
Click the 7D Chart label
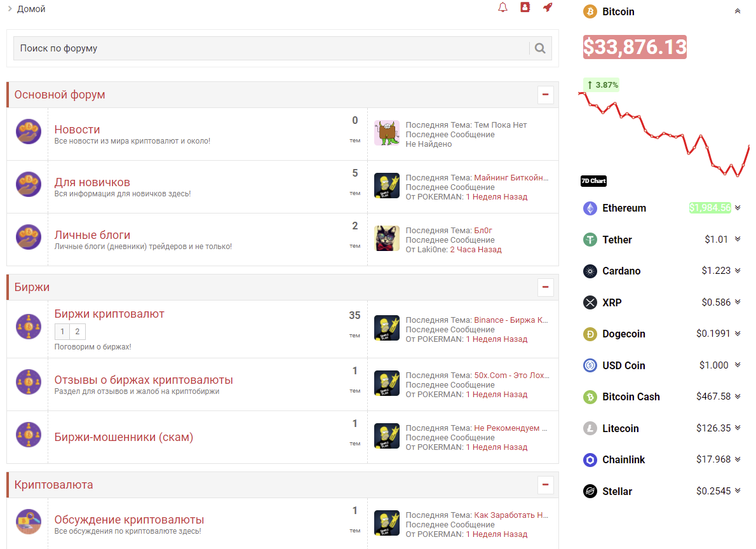[593, 181]
